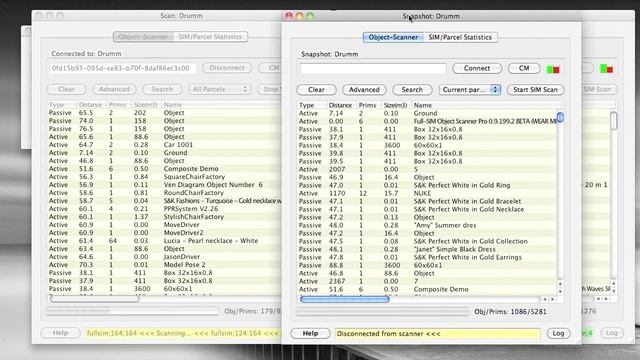
Task: Open the Log in Snapshot window
Action: (x=558, y=333)
